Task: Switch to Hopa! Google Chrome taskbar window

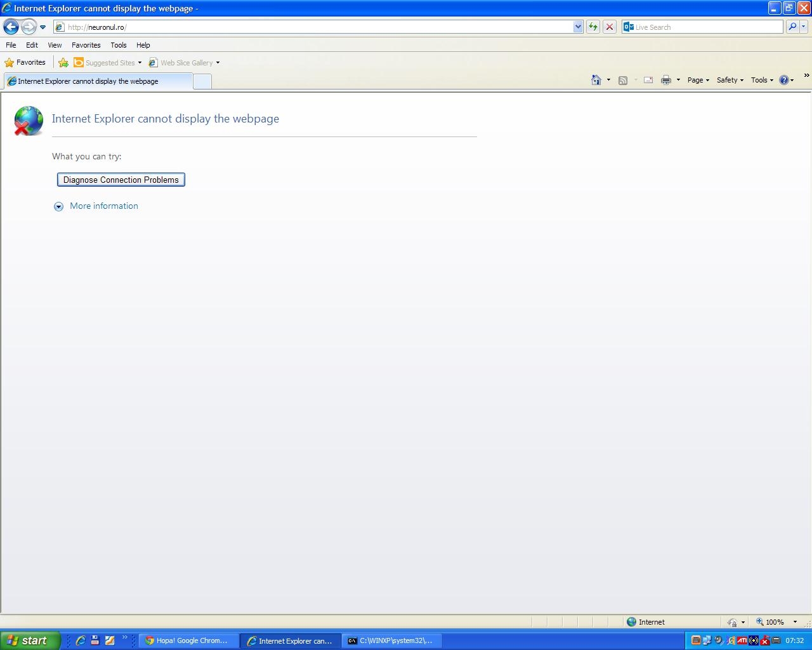Action: coord(189,641)
